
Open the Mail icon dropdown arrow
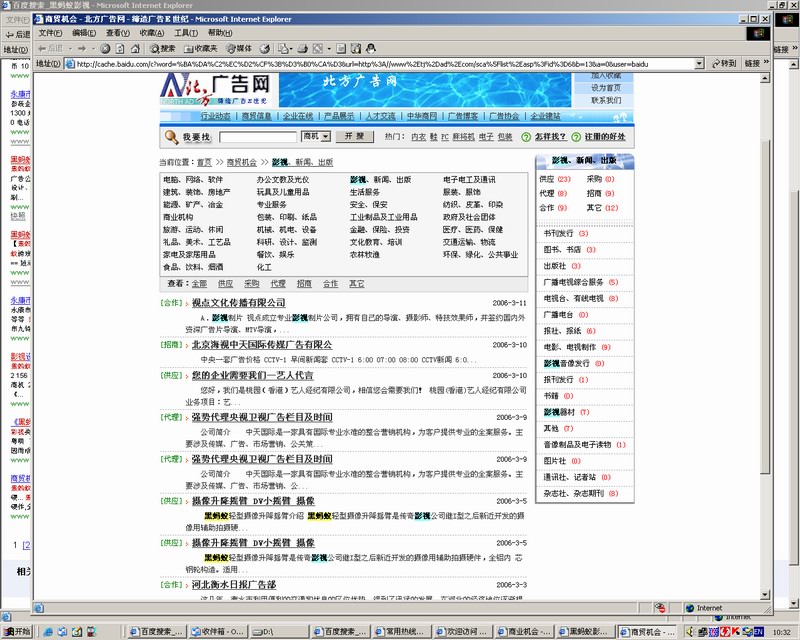291,49
